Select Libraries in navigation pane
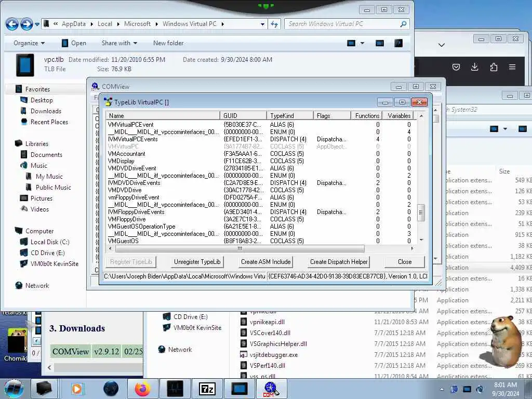This screenshot has height=399, width=532. pos(37,144)
